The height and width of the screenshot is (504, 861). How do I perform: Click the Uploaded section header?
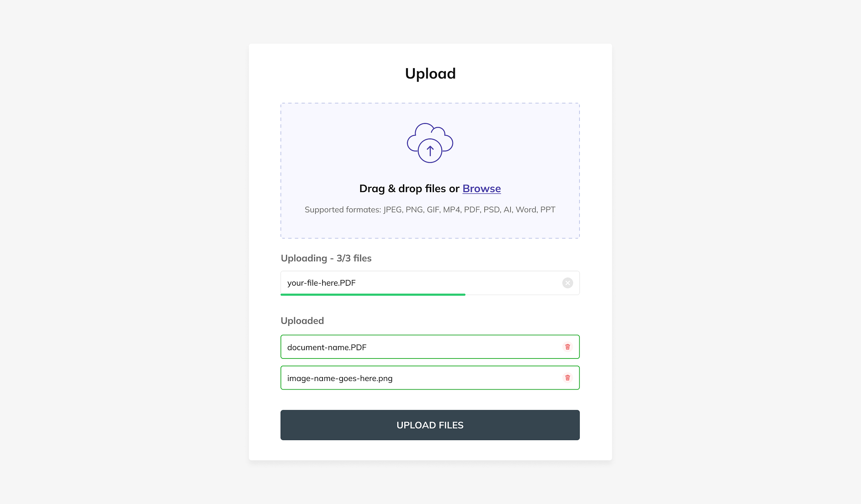(302, 320)
